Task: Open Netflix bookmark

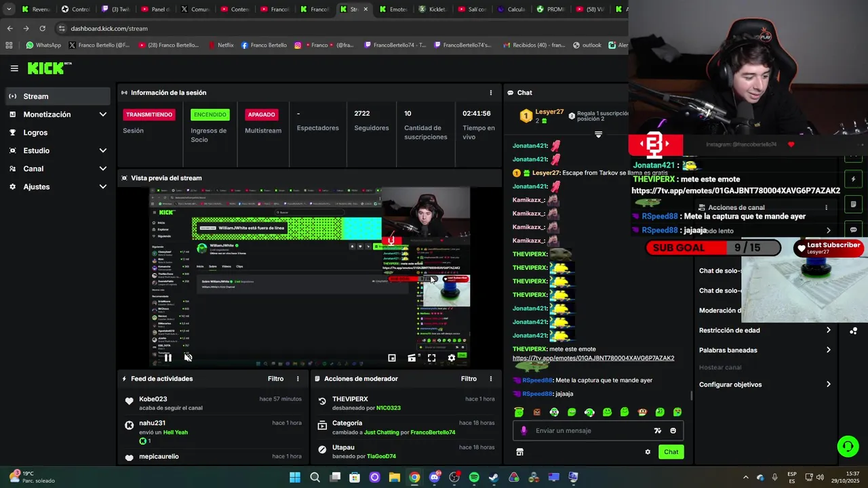Action: click(x=220, y=45)
